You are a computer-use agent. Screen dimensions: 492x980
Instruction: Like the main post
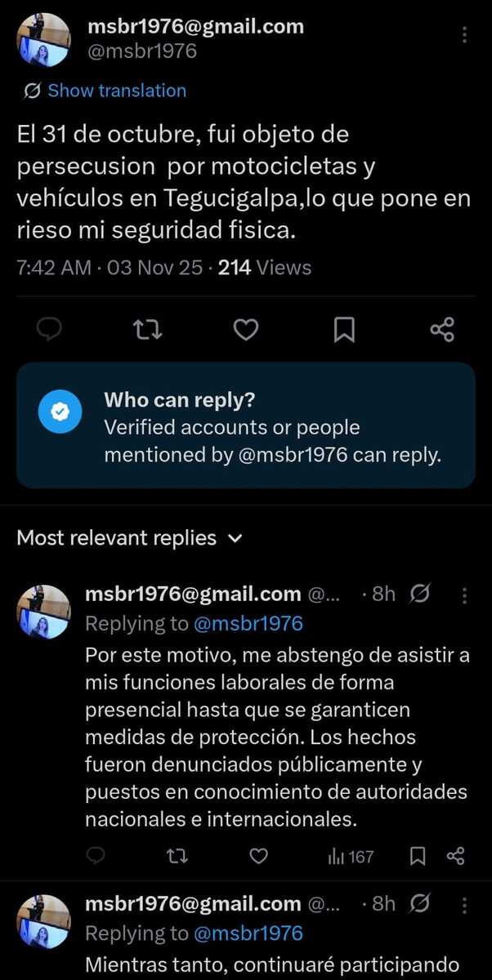click(x=245, y=329)
